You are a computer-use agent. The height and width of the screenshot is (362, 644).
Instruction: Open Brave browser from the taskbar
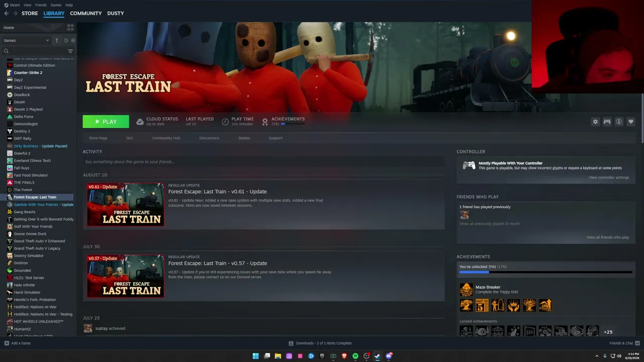tap(344, 356)
